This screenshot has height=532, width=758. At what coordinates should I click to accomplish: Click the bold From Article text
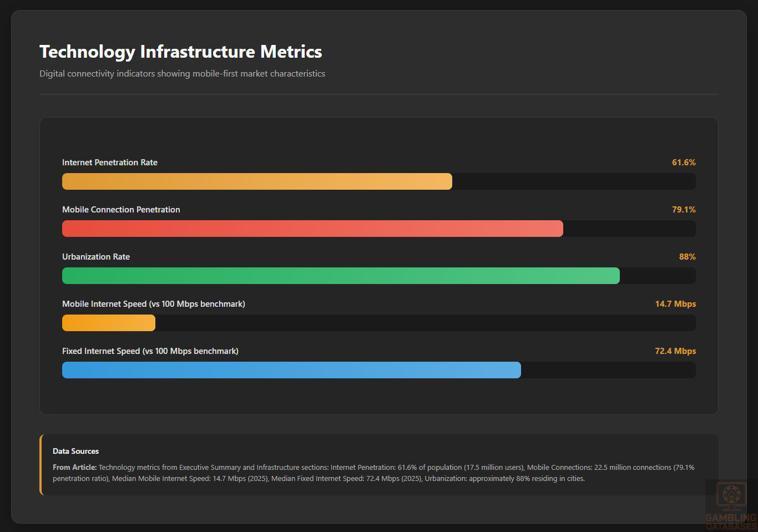coord(74,468)
